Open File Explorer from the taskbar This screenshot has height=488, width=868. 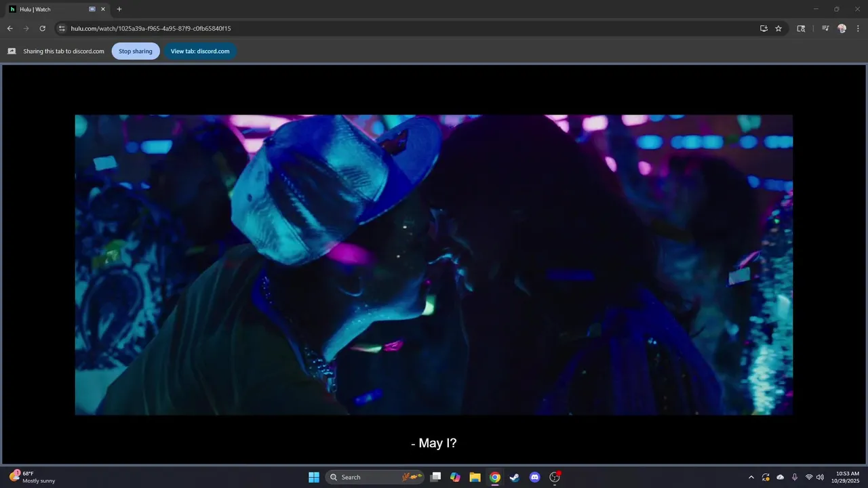475,477
